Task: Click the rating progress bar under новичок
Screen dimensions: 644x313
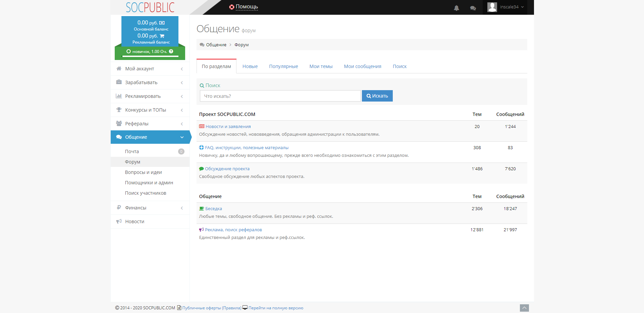Action: click(150, 56)
